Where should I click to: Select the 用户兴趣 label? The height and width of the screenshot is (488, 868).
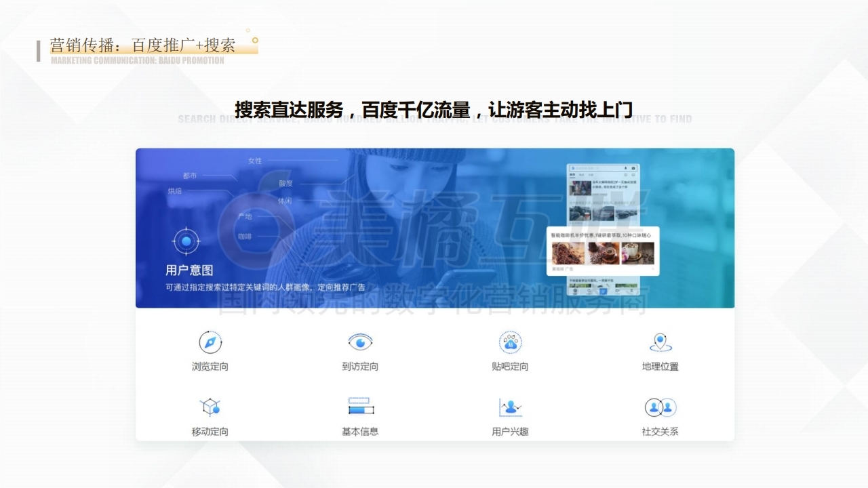tap(510, 432)
